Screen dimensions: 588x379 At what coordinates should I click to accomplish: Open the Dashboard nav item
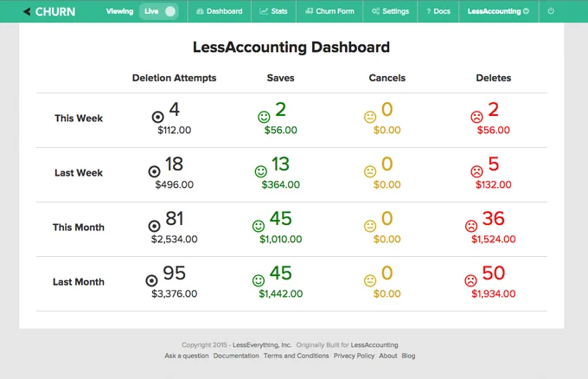click(220, 11)
